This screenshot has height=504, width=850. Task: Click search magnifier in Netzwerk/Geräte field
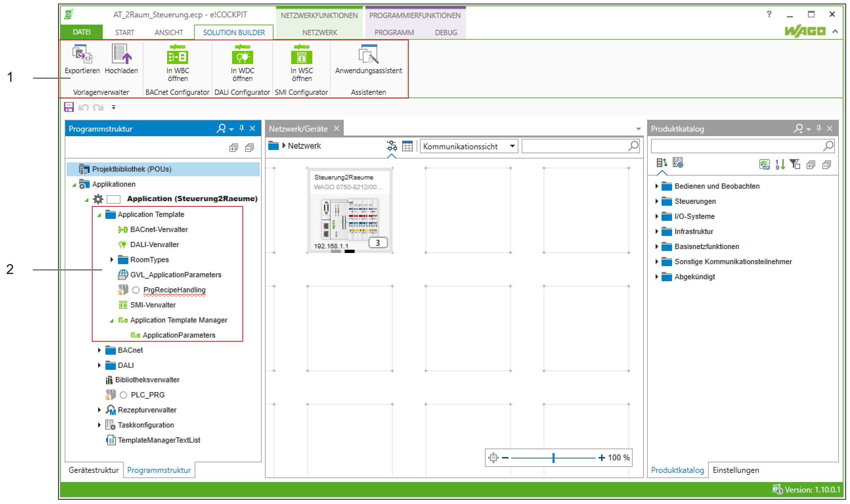point(633,146)
